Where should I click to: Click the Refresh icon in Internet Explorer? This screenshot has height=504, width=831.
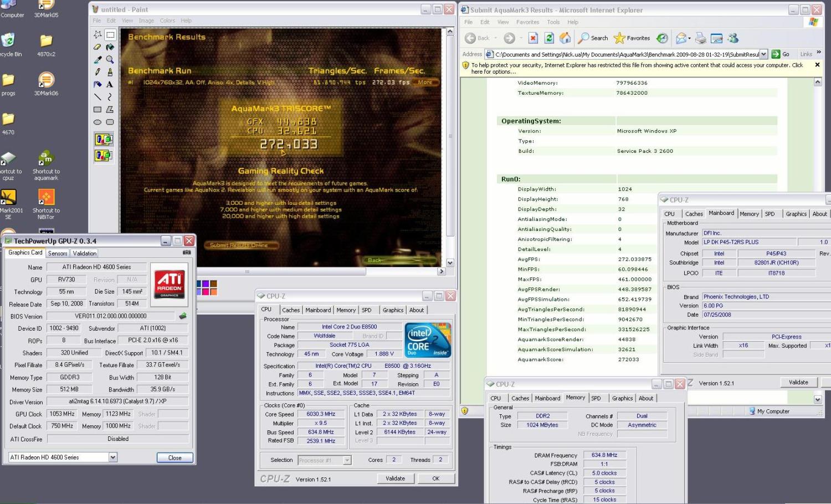[549, 38]
